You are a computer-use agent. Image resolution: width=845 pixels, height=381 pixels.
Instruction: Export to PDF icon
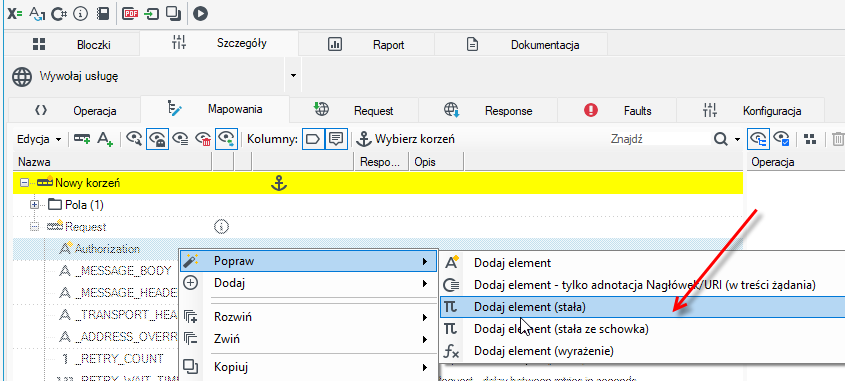point(130,13)
